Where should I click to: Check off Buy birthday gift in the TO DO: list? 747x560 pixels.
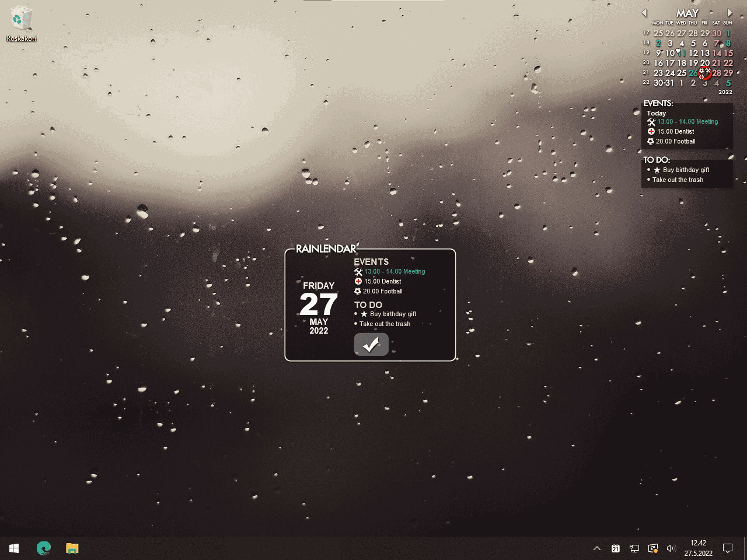pyautogui.click(x=648, y=170)
